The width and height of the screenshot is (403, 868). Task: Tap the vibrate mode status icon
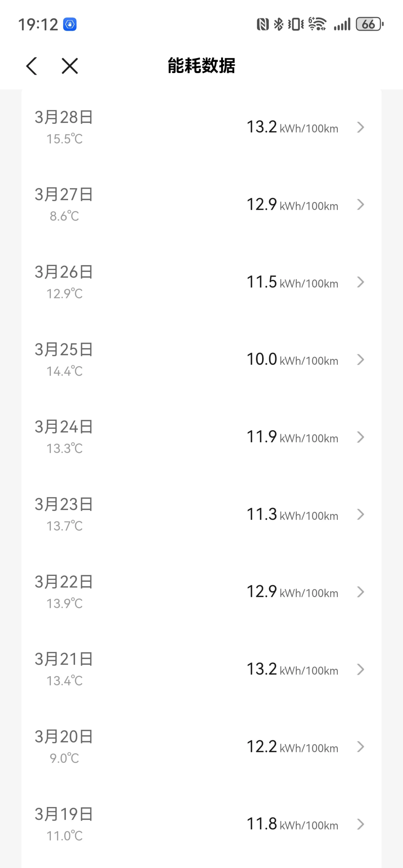click(295, 25)
